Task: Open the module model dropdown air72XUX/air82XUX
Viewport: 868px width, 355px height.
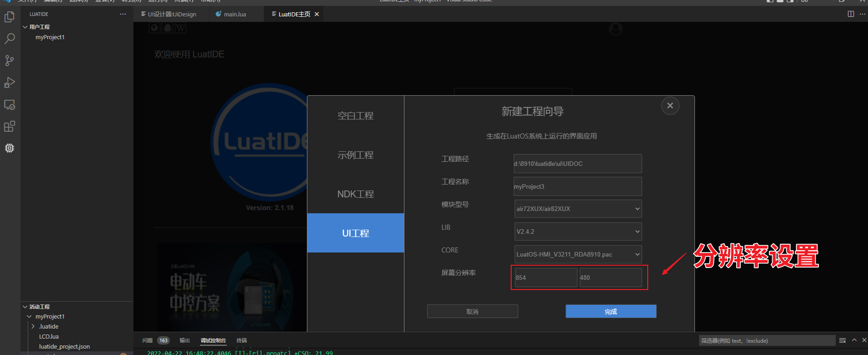Action: [x=578, y=209]
